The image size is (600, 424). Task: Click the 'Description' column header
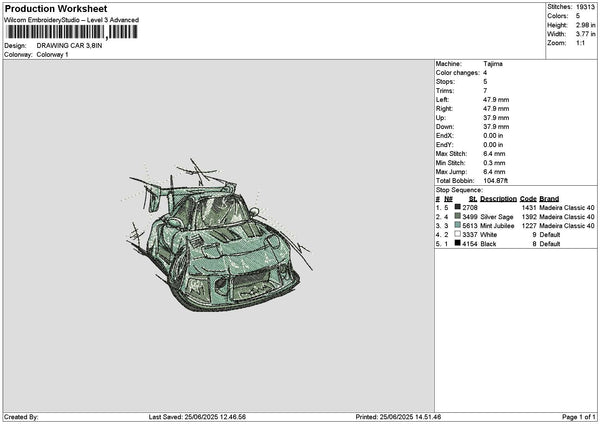(498, 199)
